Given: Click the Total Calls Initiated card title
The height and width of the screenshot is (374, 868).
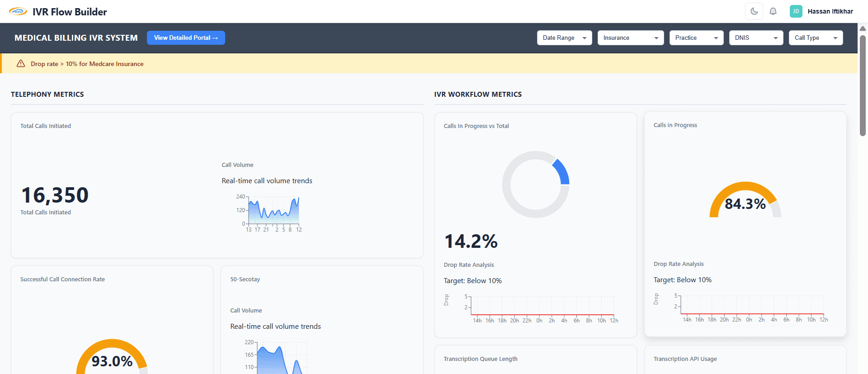Looking at the screenshot, I should pos(46,126).
